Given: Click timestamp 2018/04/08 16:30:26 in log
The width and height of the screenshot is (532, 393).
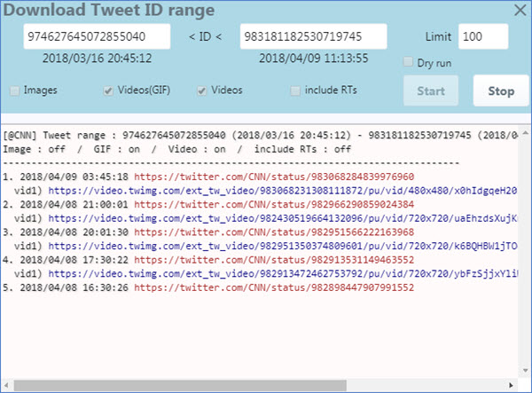Looking at the screenshot, I should [74, 287].
